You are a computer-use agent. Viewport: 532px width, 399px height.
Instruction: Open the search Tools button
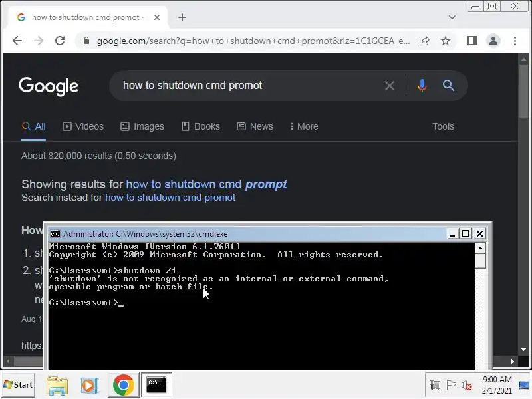(x=443, y=126)
